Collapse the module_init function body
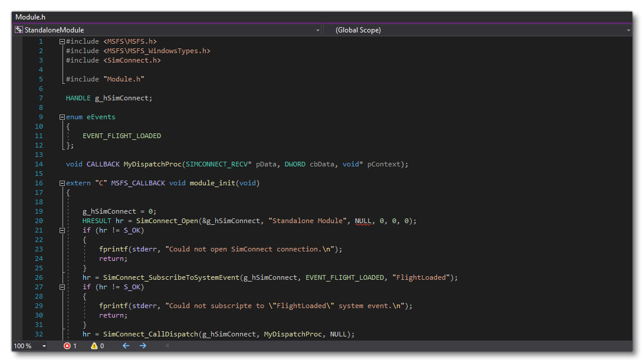Screen dimensions: 644x363 tap(62, 182)
